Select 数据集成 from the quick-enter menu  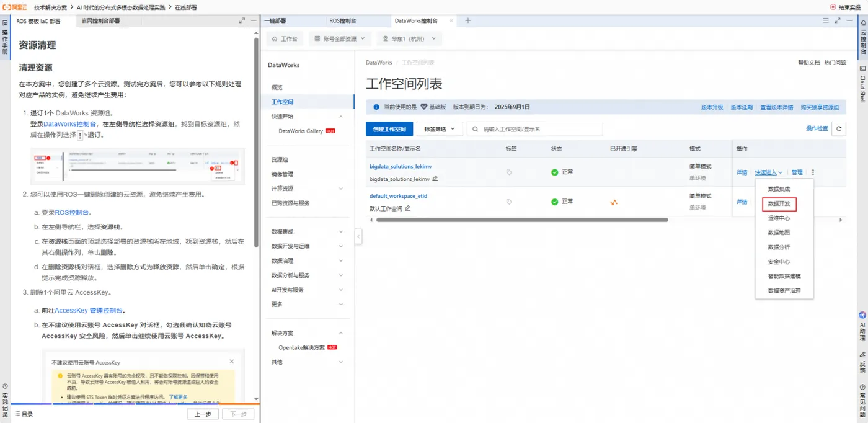[779, 189]
